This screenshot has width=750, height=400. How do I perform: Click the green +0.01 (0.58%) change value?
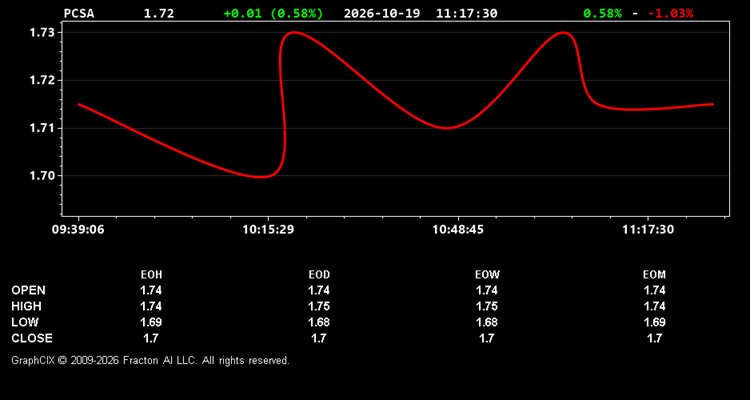click(x=273, y=13)
